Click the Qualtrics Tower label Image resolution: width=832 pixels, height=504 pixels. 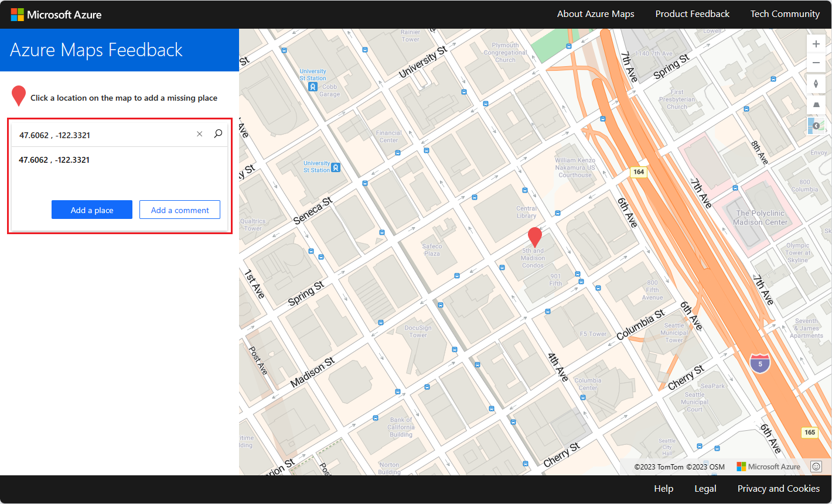[x=253, y=225]
